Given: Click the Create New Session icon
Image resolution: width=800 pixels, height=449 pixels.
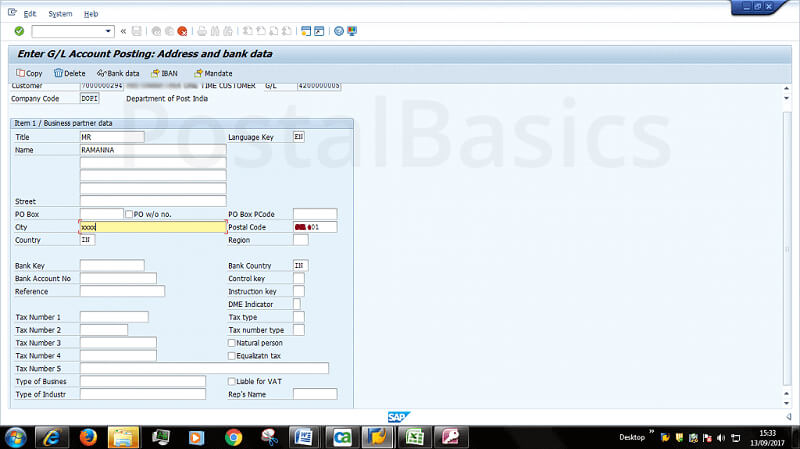Looking at the screenshot, I should (306, 31).
